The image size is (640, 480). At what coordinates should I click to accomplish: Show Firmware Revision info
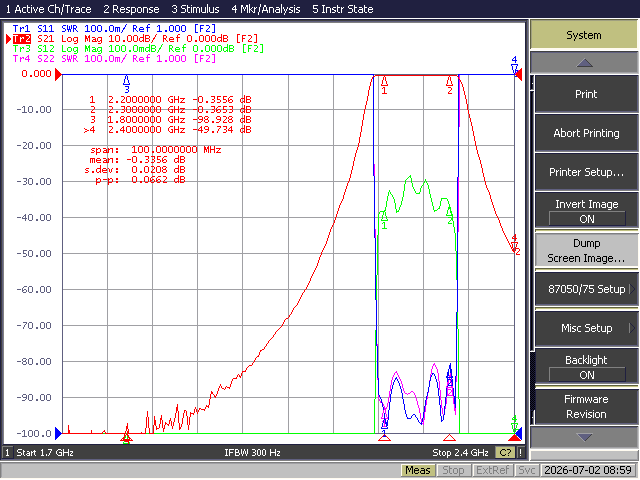586,407
